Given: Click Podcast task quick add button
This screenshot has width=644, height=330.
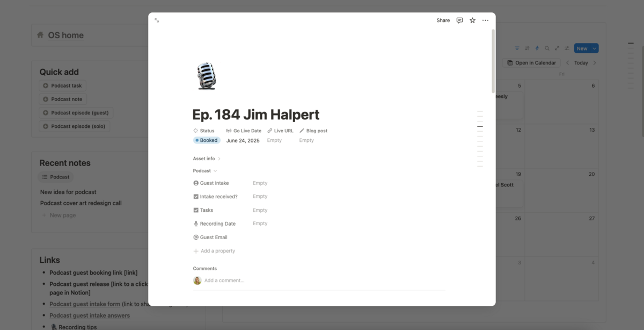Looking at the screenshot, I should click(x=62, y=86).
